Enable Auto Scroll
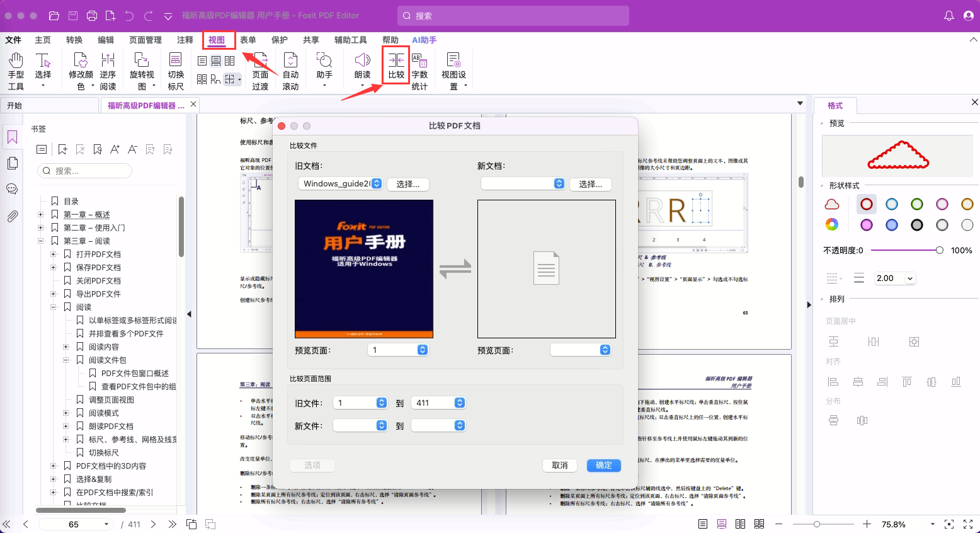 click(x=290, y=71)
